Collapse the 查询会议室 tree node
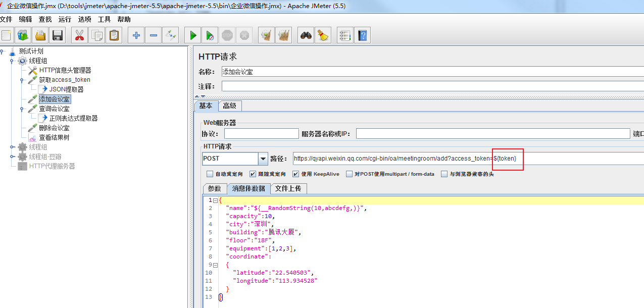Screen dimensions: 644x308 [22, 109]
